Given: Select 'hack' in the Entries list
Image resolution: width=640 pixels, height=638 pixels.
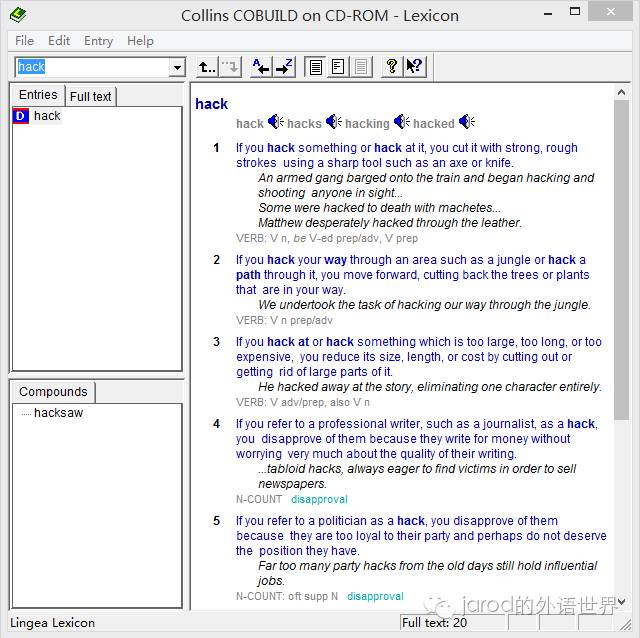Looking at the screenshot, I should click(47, 116).
